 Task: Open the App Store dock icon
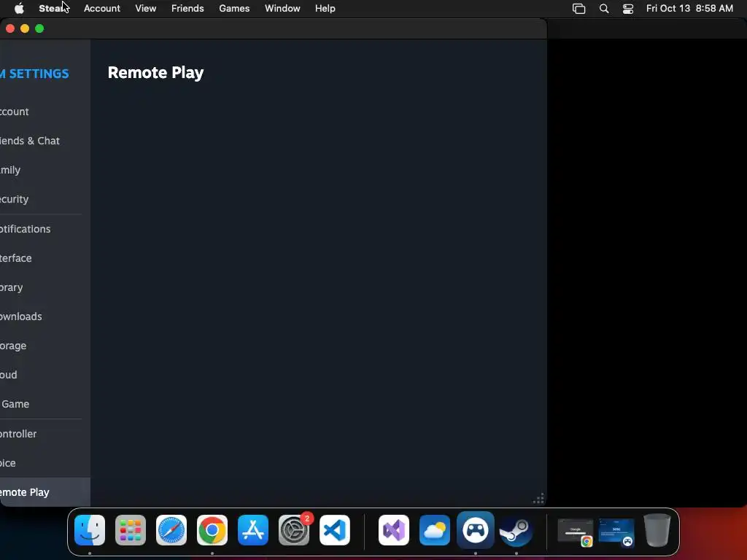coord(253,530)
